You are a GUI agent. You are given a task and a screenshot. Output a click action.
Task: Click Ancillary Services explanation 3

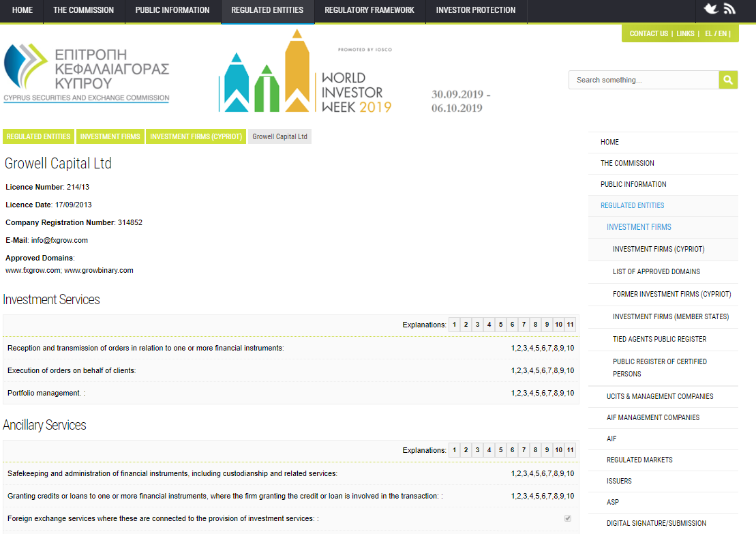477,449
